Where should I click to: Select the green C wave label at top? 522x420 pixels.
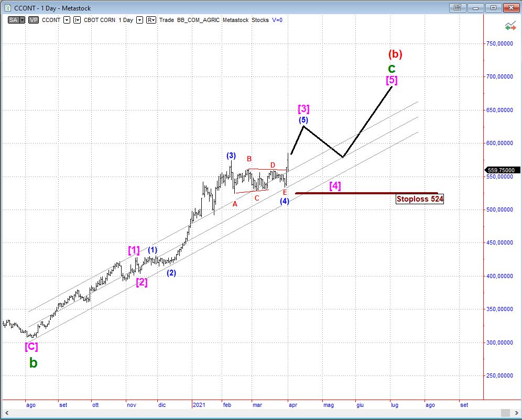(392, 69)
